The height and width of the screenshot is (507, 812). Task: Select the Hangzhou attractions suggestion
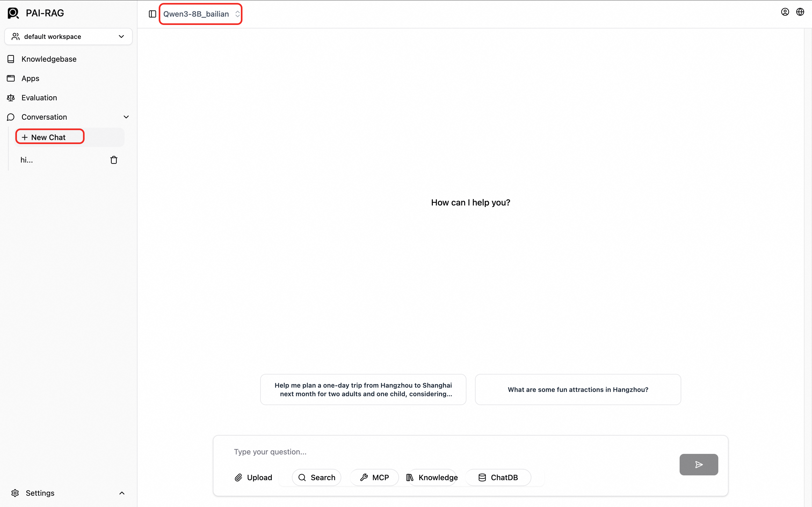(x=578, y=390)
